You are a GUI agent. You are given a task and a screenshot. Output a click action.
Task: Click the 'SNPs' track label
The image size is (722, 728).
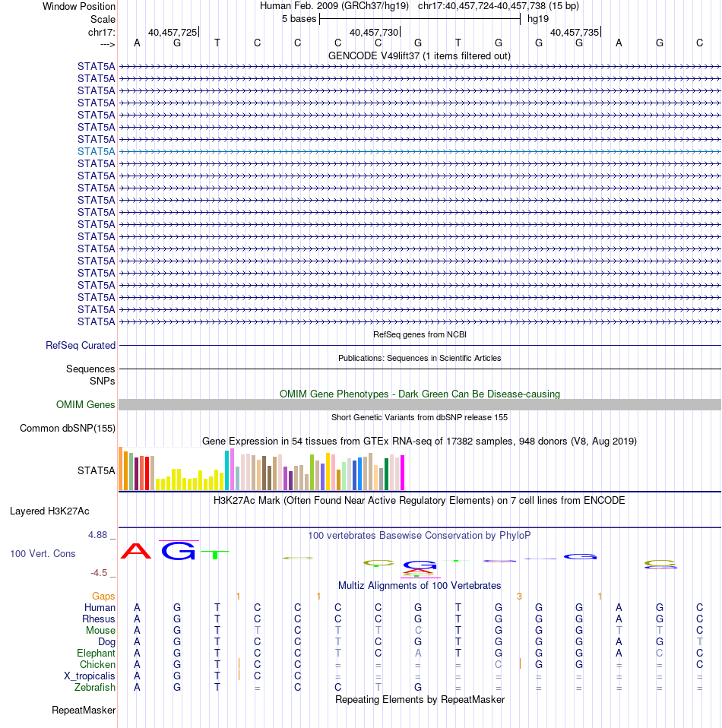point(102,381)
